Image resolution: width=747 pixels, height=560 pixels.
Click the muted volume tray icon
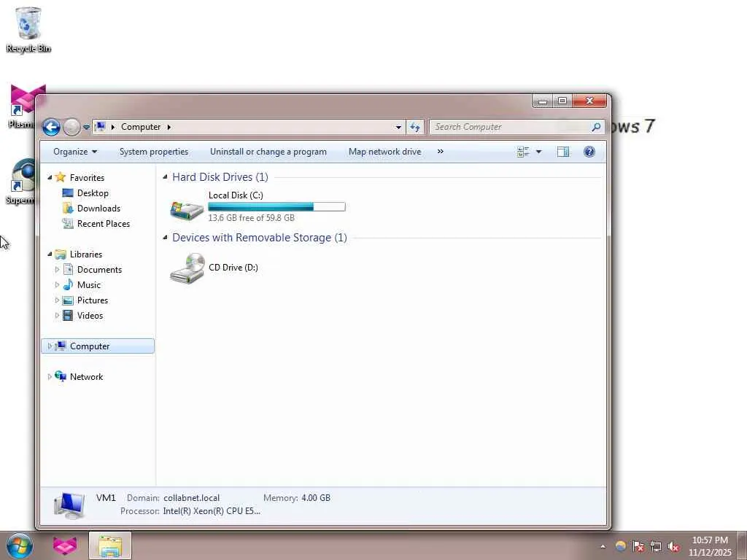click(x=673, y=546)
